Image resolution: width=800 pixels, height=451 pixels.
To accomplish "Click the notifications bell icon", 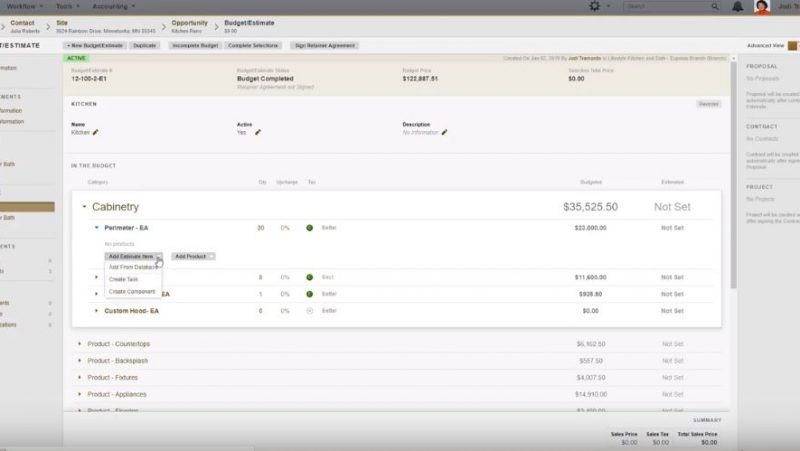I will point(737,6).
